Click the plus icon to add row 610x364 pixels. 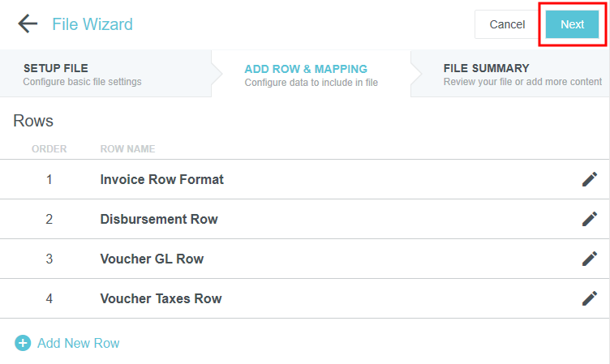pyautogui.click(x=23, y=343)
